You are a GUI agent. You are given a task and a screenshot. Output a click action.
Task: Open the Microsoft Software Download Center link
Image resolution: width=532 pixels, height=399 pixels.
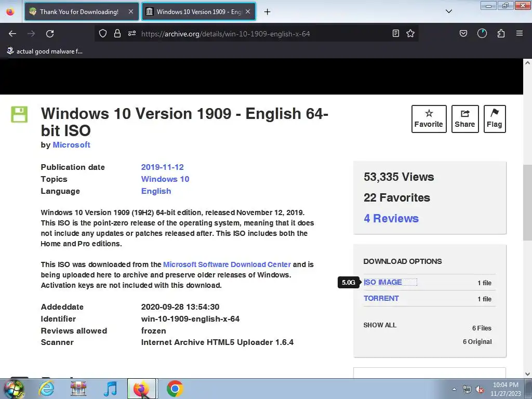(x=227, y=264)
